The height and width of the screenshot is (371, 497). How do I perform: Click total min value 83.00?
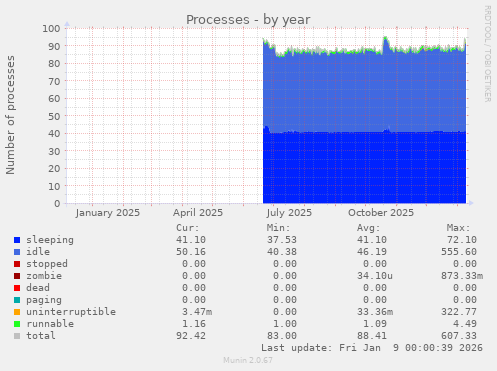point(282,336)
